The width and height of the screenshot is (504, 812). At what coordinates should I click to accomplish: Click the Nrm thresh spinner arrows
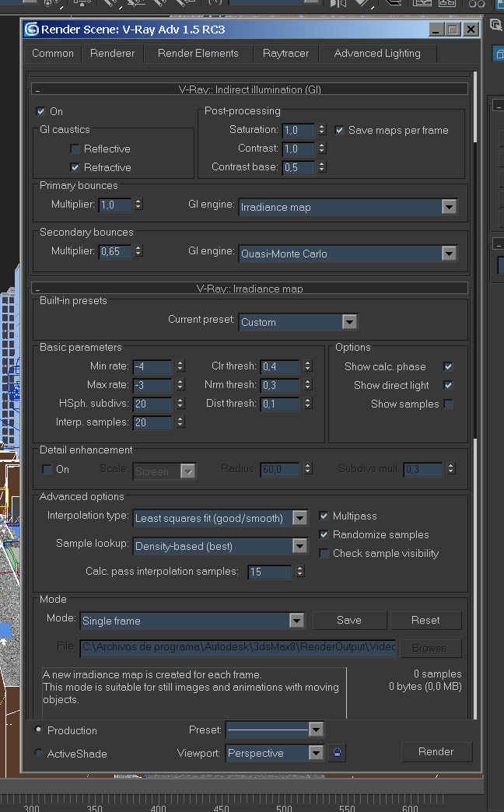coord(308,384)
